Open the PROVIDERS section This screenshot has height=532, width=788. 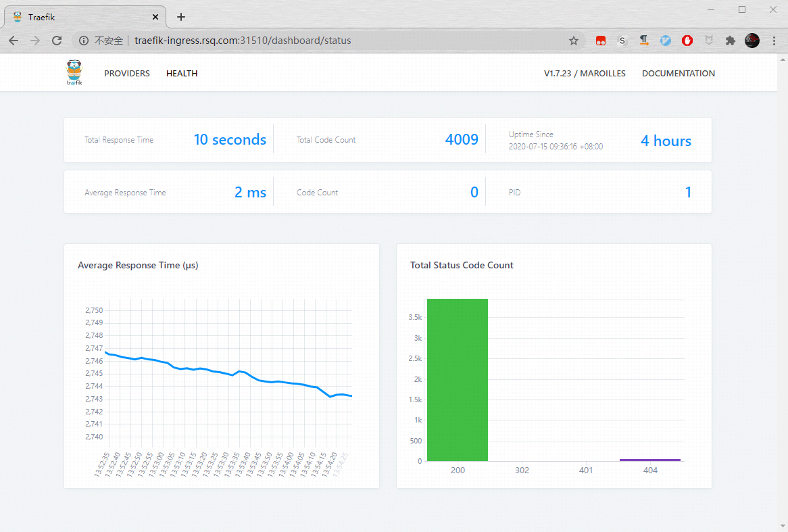[x=126, y=73]
